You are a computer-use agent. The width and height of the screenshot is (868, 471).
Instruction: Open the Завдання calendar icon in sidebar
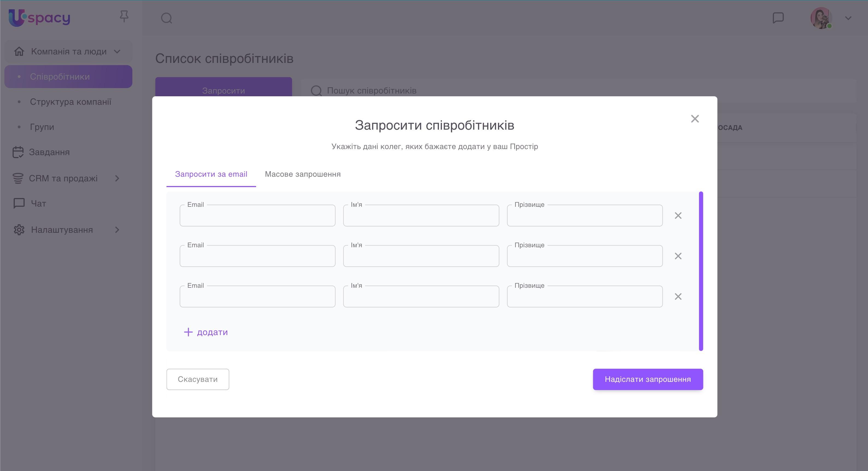(x=18, y=152)
